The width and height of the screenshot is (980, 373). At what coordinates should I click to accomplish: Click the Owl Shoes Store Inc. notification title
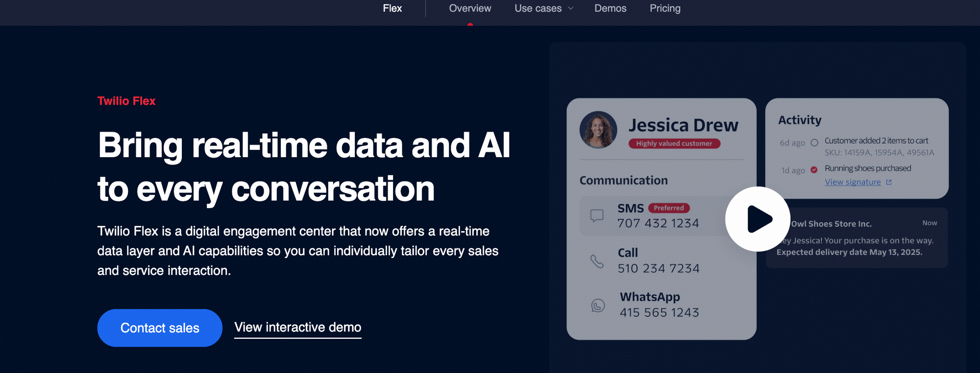click(x=832, y=224)
